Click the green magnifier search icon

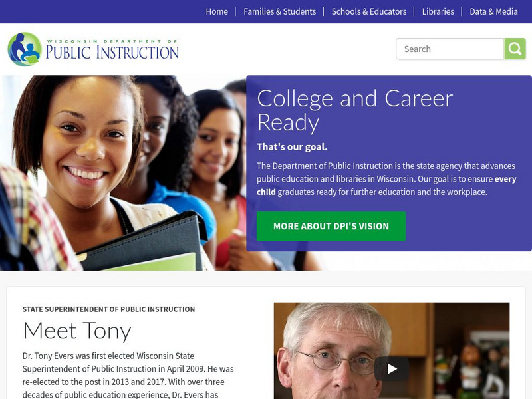[515, 49]
